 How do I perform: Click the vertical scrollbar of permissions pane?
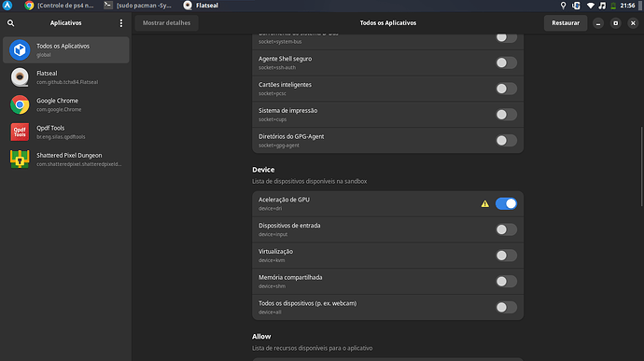(641, 166)
